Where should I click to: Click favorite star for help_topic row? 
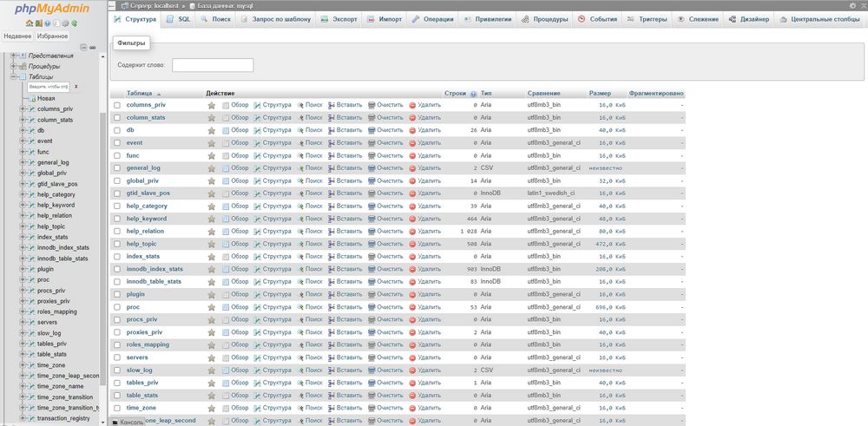[212, 244]
